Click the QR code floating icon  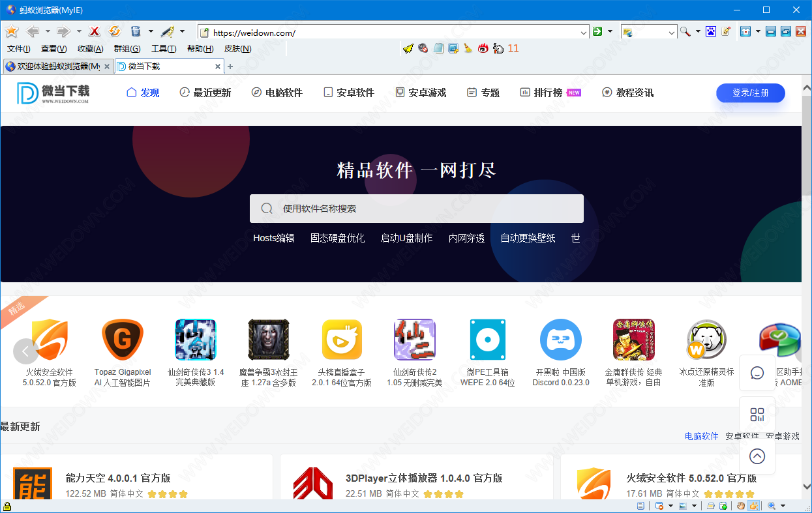[757, 415]
